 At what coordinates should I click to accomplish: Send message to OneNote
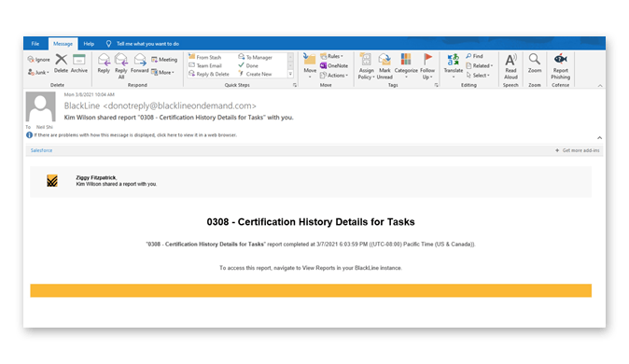[334, 65]
